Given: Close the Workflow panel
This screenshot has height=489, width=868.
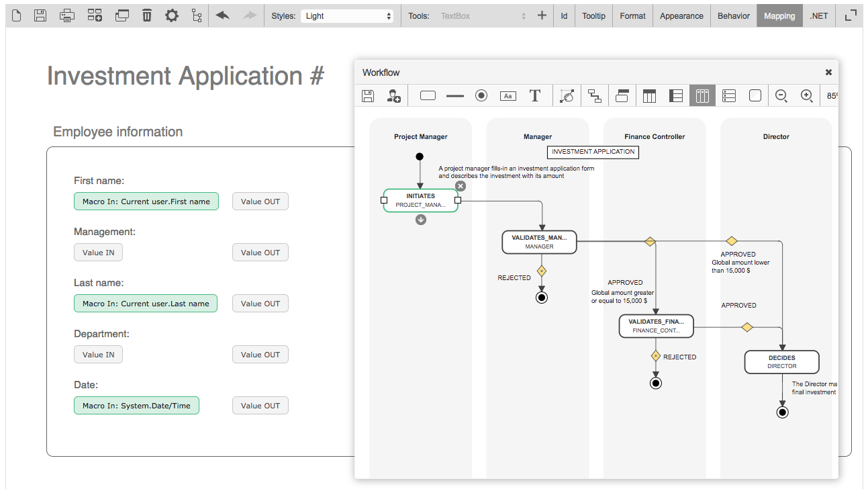Looking at the screenshot, I should click(828, 72).
